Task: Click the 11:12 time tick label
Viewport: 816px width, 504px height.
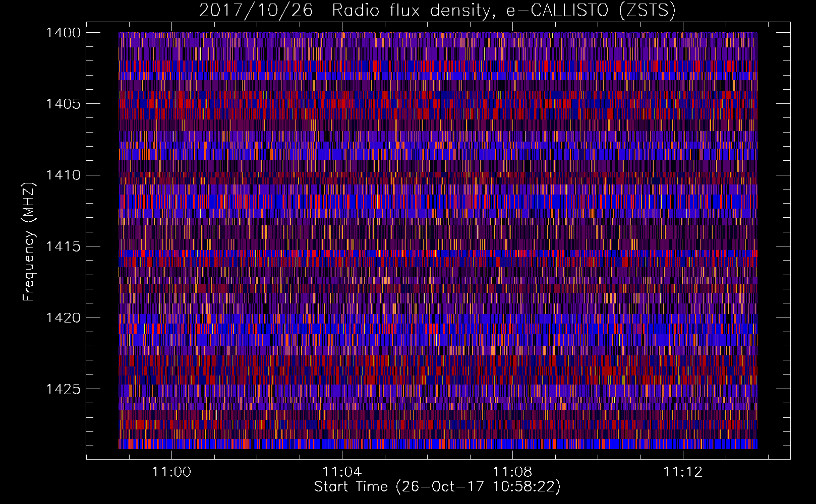Action: pos(683,472)
